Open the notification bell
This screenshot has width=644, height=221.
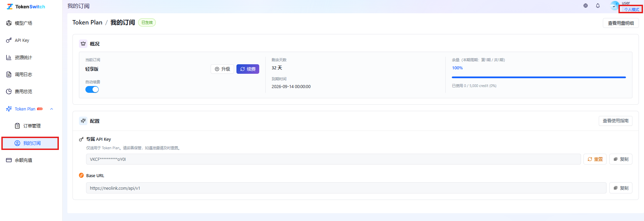598,6
